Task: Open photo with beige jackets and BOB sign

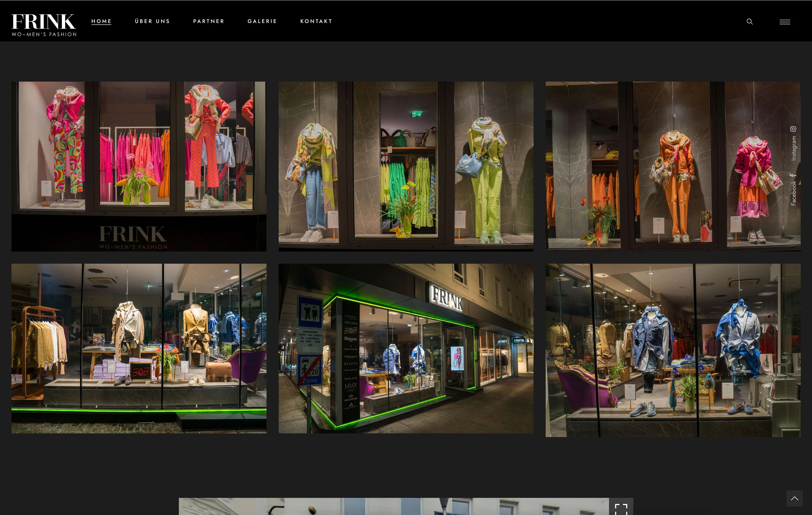Action: (139, 348)
